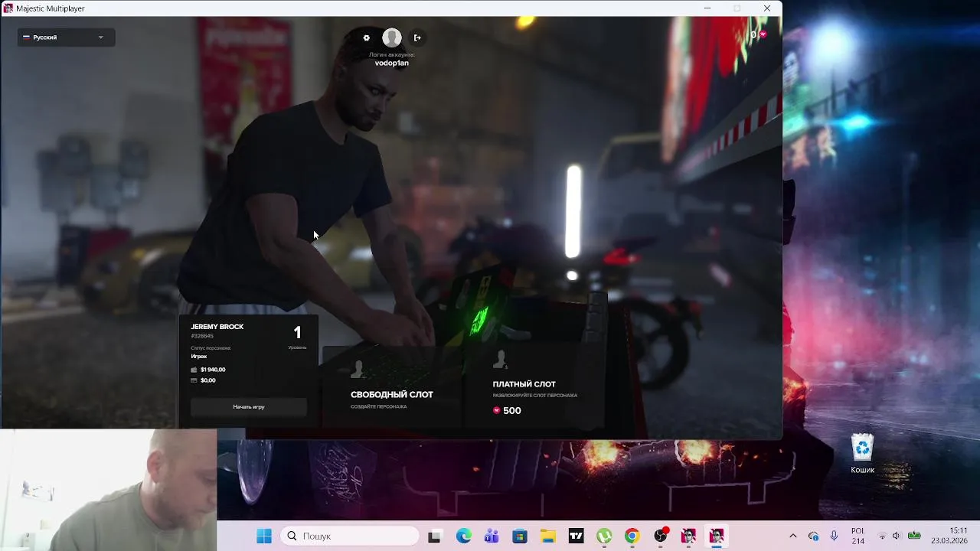Click the account avatar picture

pos(392,37)
